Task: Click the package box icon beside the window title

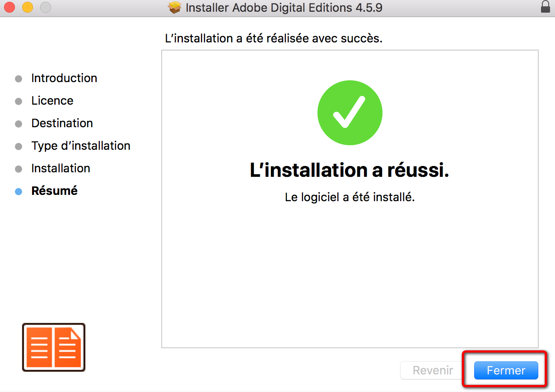Action: pos(174,8)
